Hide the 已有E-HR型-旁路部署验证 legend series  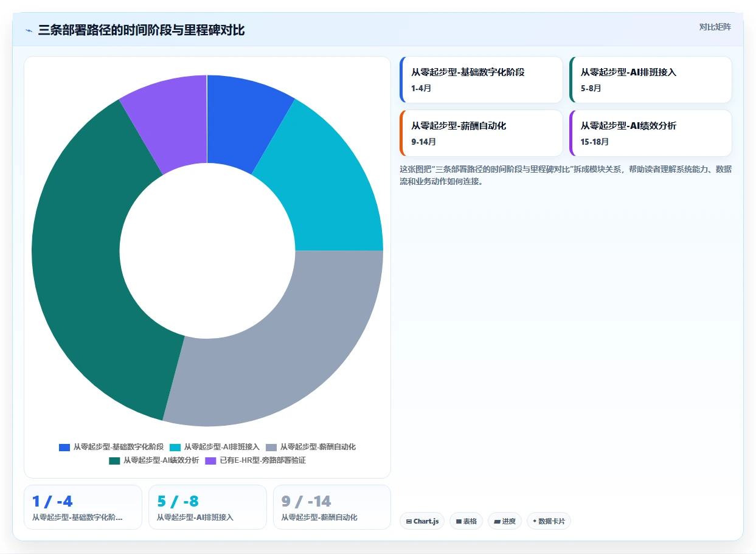(x=255, y=460)
